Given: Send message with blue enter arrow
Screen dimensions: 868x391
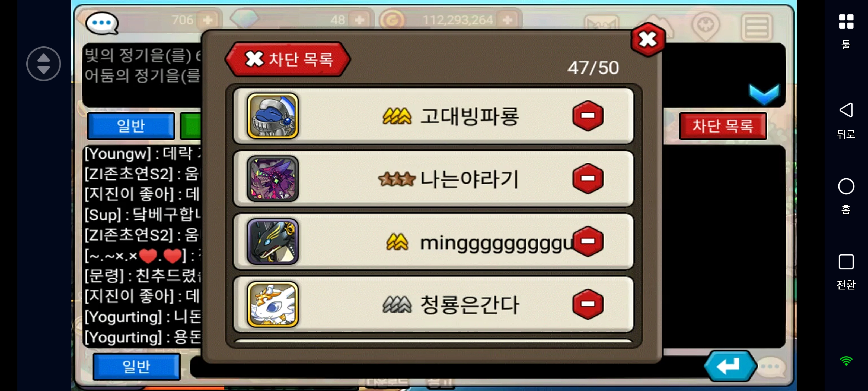Looking at the screenshot, I should pyautogui.click(x=730, y=366).
